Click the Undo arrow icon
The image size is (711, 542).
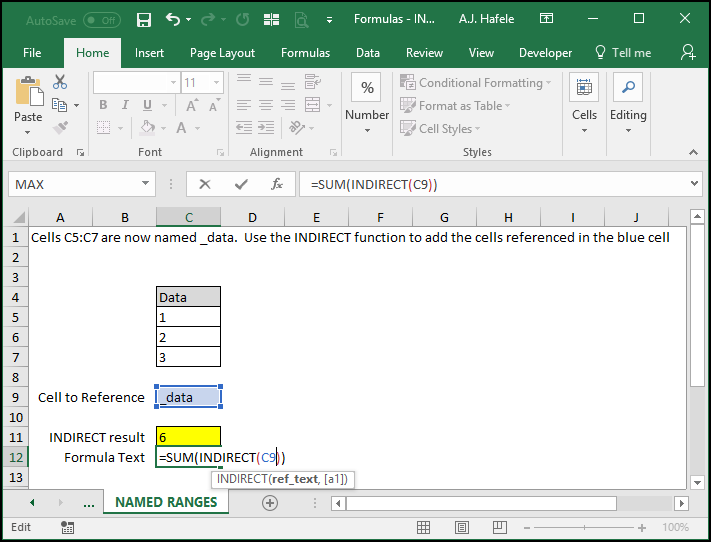pyautogui.click(x=173, y=19)
